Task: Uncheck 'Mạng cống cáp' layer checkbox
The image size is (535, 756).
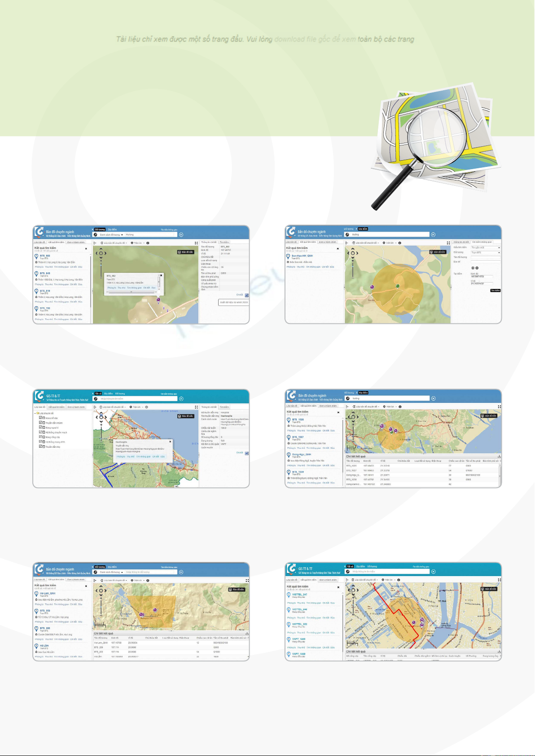Action: click(40, 437)
